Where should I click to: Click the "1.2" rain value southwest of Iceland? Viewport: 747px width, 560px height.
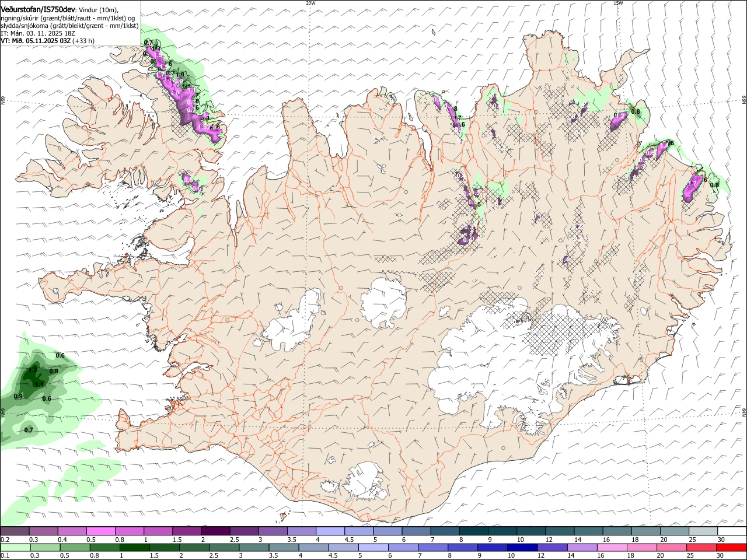pos(33,370)
